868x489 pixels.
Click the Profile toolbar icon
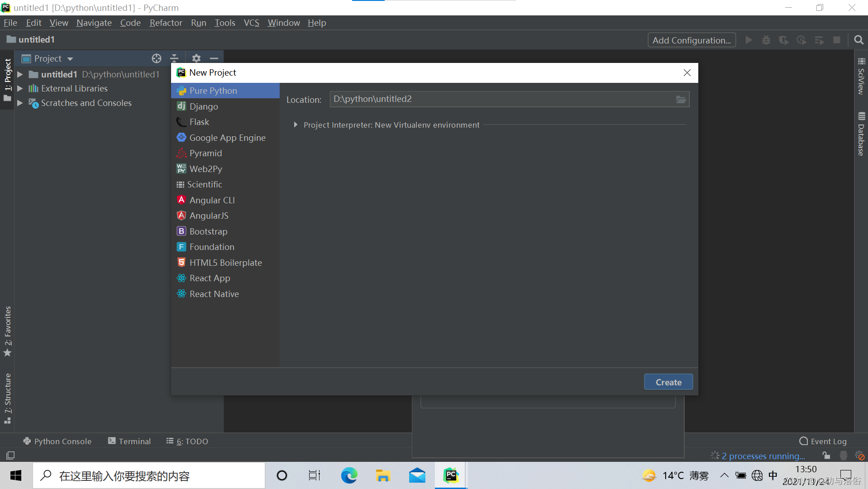801,40
